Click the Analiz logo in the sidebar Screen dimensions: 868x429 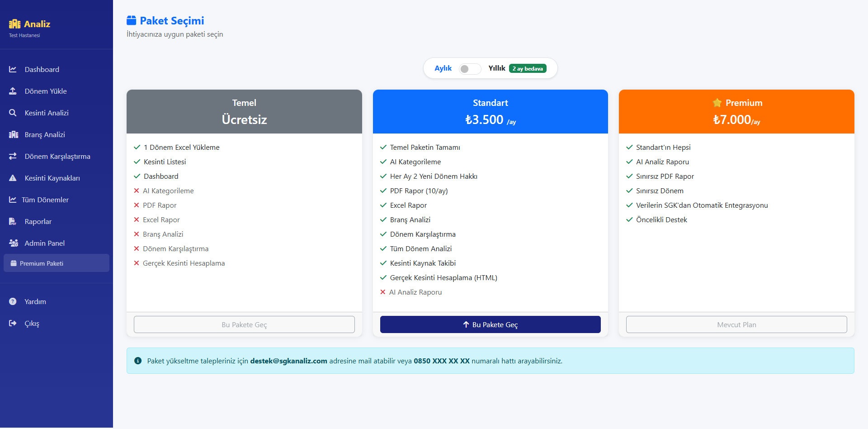click(x=30, y=24)
